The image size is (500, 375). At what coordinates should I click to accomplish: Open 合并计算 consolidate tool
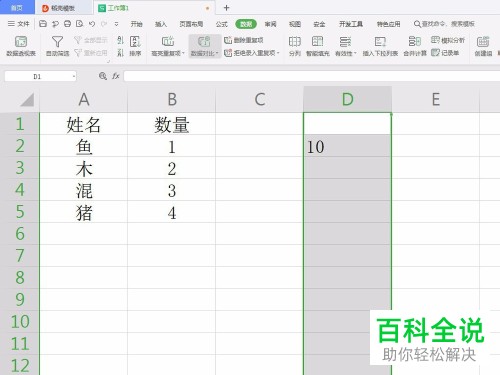point(415,46)
